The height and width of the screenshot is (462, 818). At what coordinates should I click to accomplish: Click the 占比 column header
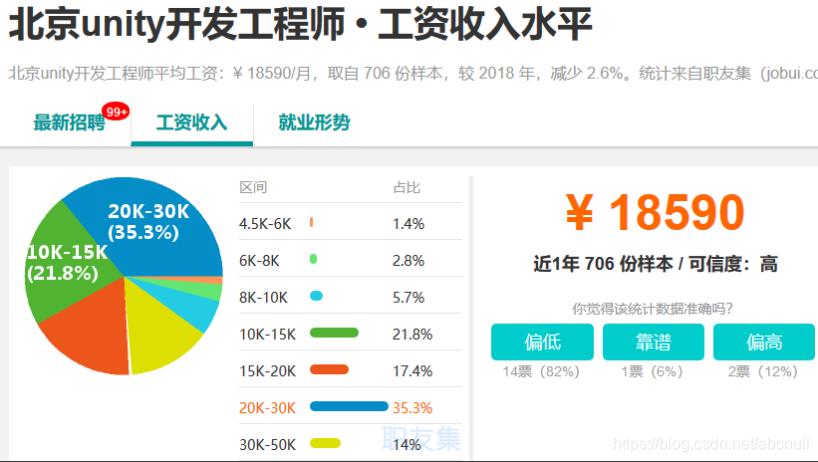406,187
